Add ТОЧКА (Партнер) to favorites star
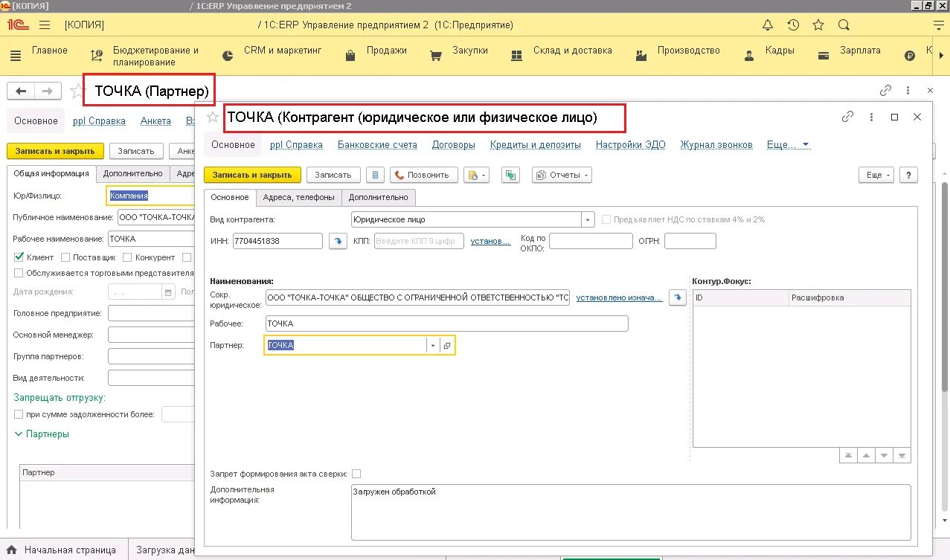The width and height of the screenshot is (950, 560). pos(76,91)
